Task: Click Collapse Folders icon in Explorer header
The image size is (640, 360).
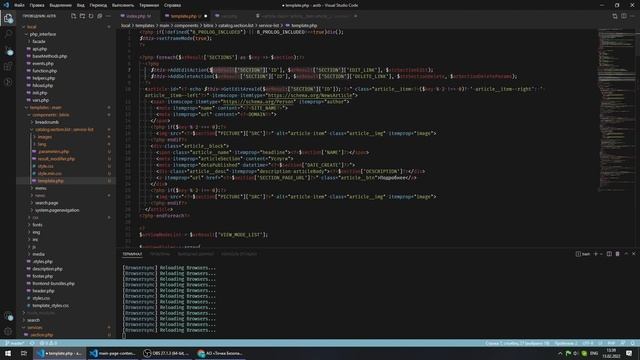Action: click(100, 16)
